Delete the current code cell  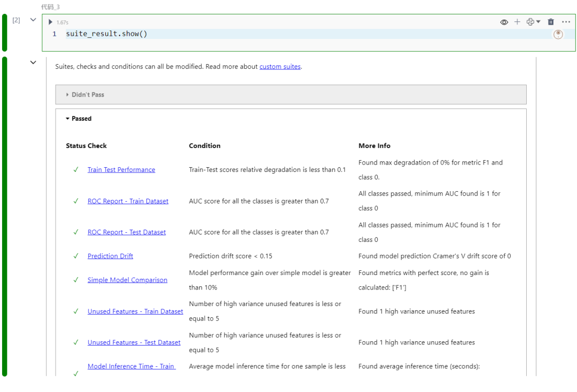click(x=551, y=22)
